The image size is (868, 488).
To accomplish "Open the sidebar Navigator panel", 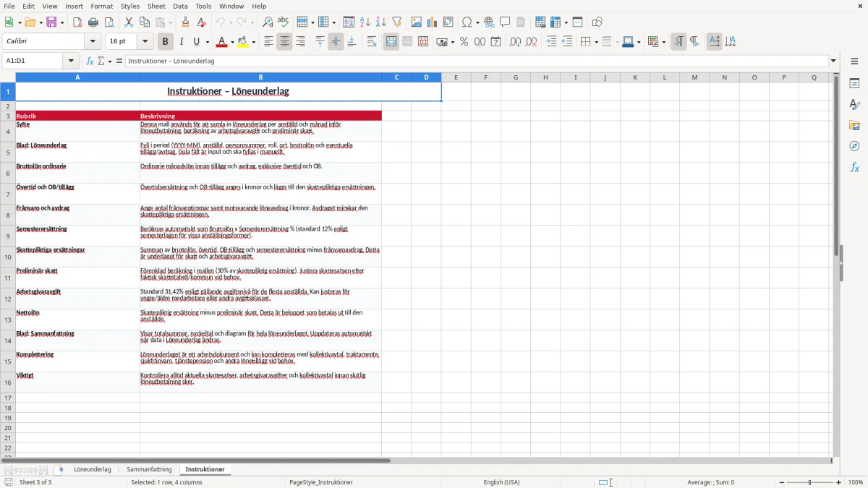I will point(854,147).
